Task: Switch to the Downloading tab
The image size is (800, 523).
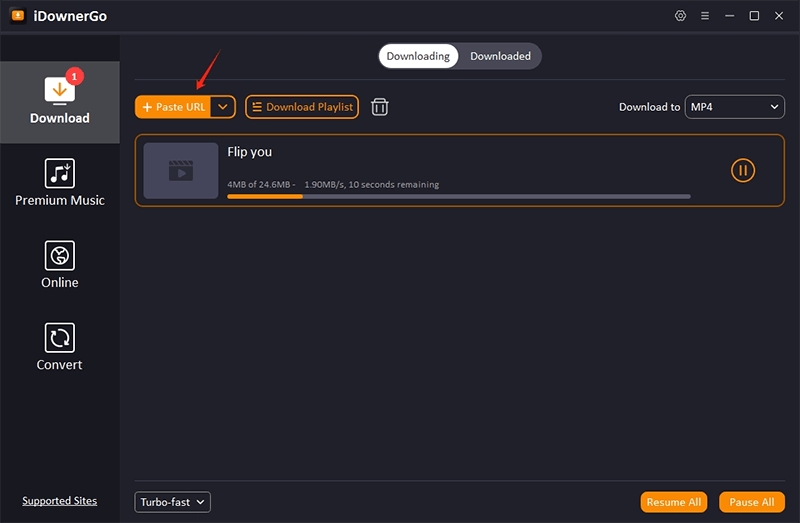Action: coord(418,56)
